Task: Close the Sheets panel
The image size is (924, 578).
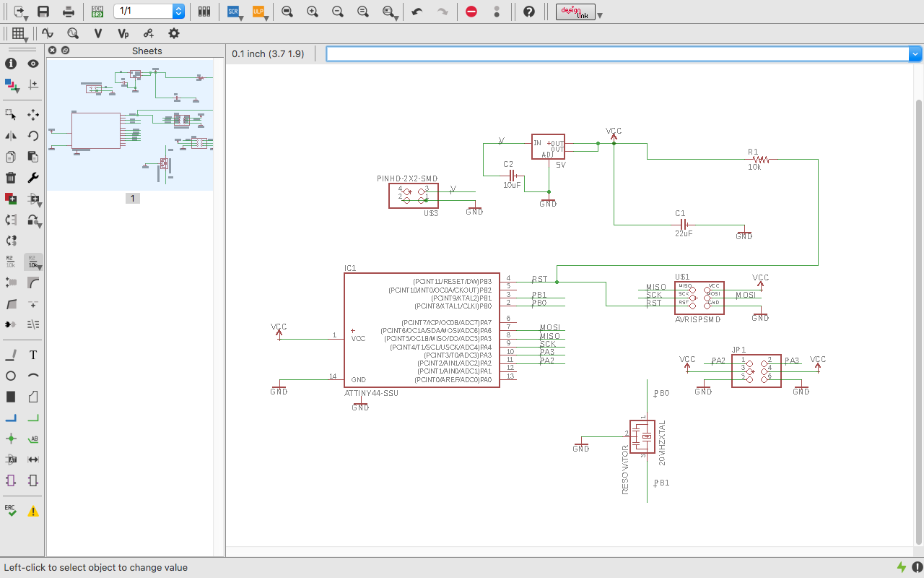Action: click(x=53, y=51)
